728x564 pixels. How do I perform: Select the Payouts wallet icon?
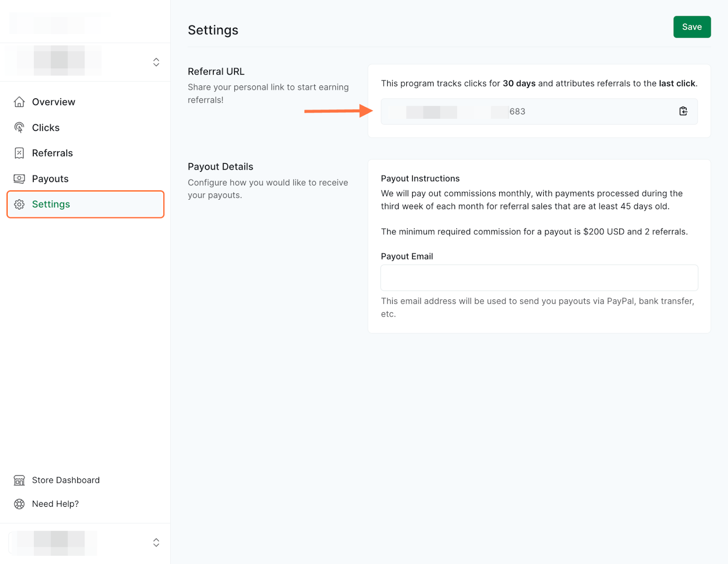19,178
